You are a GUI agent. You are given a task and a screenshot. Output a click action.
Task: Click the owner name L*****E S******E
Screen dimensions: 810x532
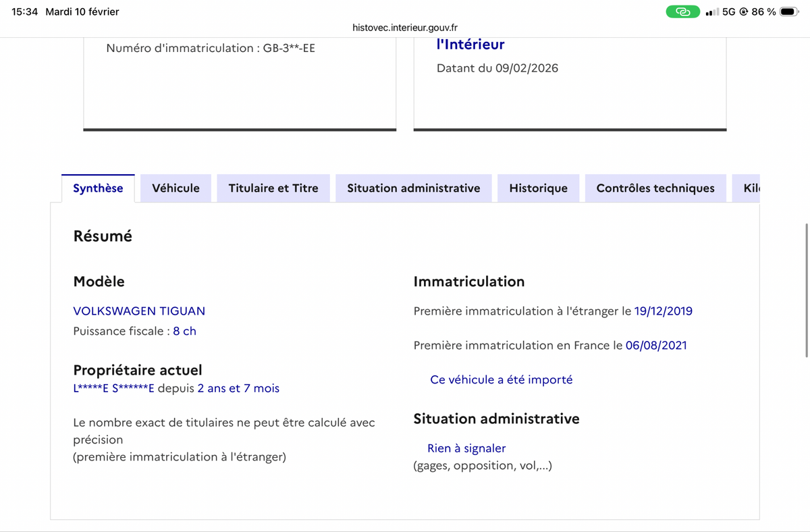coord(113,388)
